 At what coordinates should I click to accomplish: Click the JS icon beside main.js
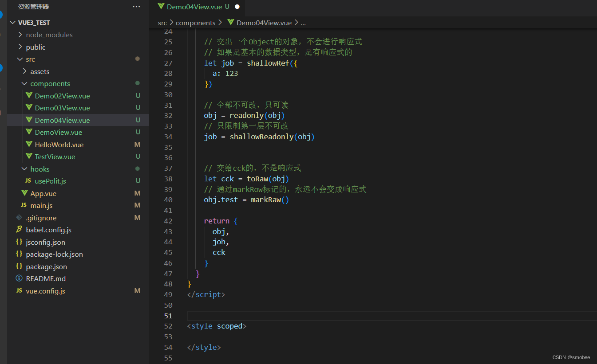pyautogui.click(x=24, y=205)
